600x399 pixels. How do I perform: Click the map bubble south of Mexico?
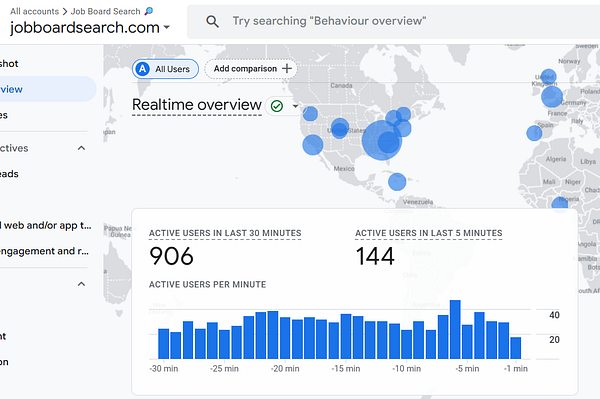pos(397,182)
